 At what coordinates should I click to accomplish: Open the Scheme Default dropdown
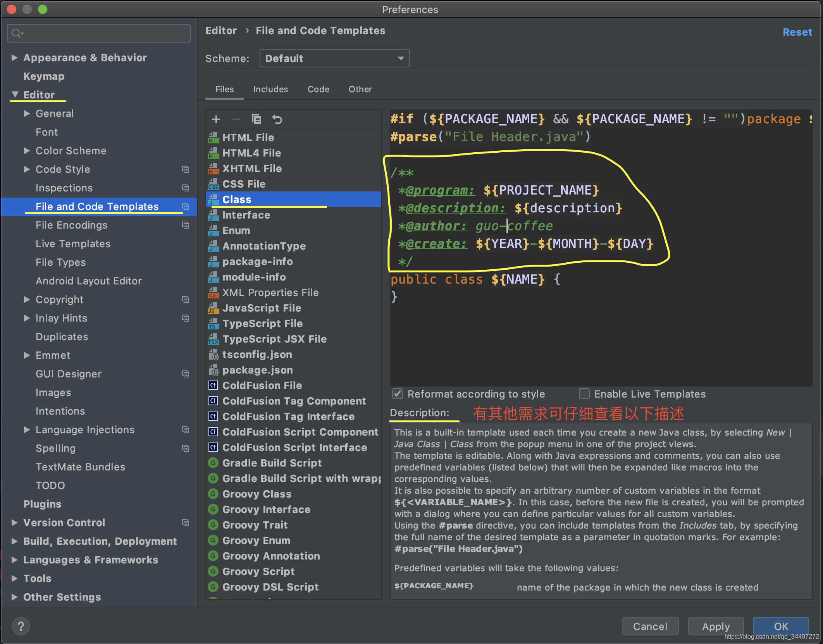pyautogui.click(x=334, y=58)
